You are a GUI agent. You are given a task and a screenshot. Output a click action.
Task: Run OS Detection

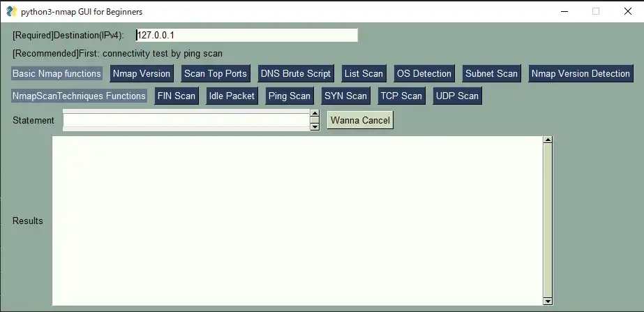tap(424, 73)
